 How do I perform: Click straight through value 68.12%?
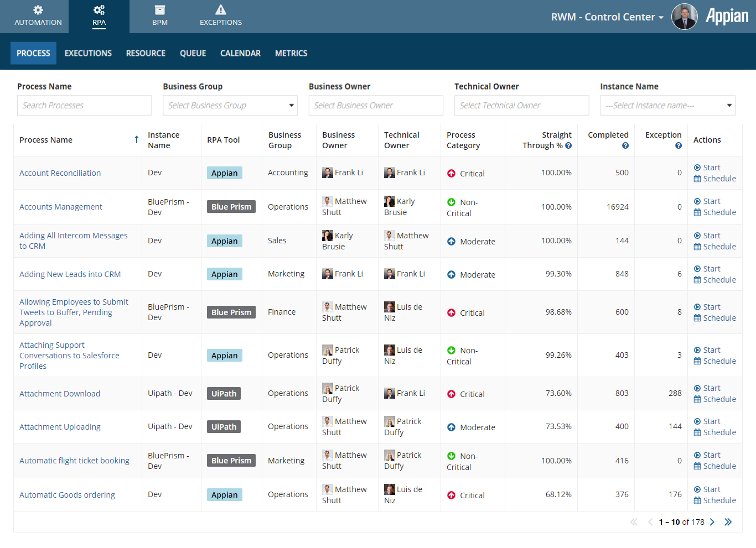(558, 494)
